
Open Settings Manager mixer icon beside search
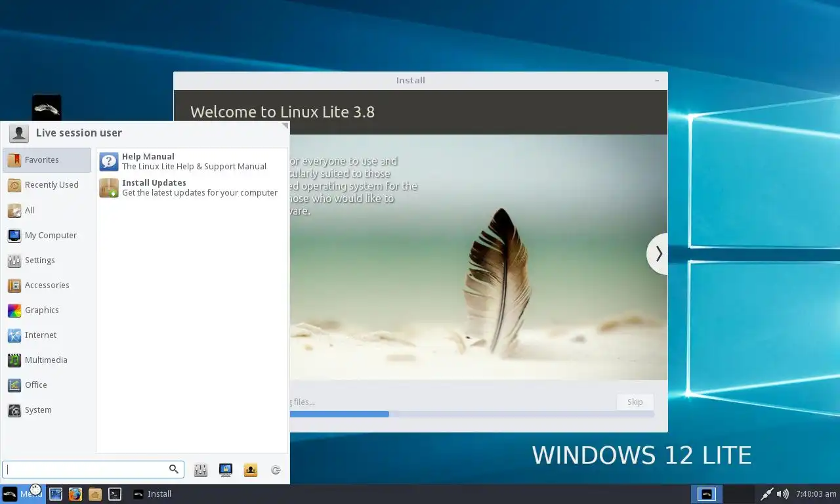(x=201, y=470)
